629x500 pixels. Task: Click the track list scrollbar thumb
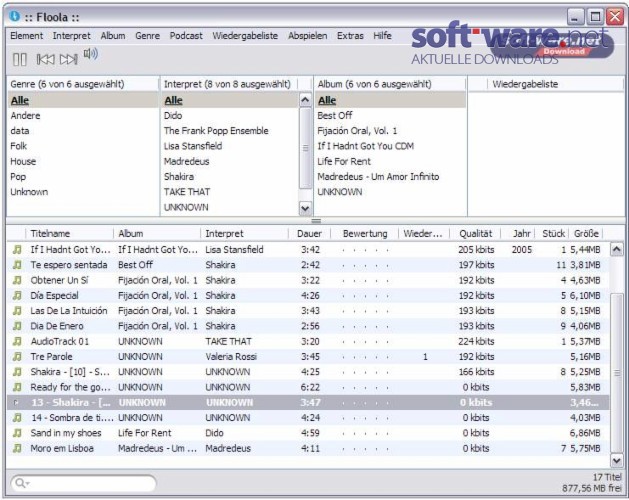617,373
